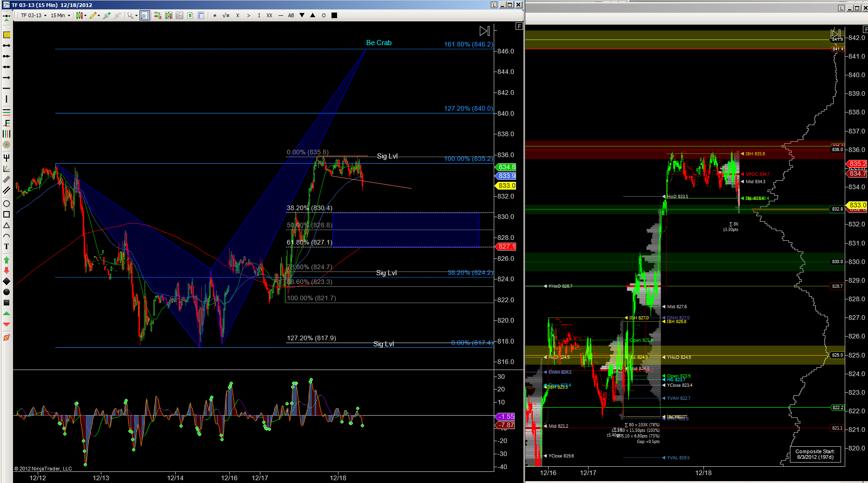This screenshot has height=483, width=868.
Task: Select the Fibonacci circle tool
Action: pos(7,145)
